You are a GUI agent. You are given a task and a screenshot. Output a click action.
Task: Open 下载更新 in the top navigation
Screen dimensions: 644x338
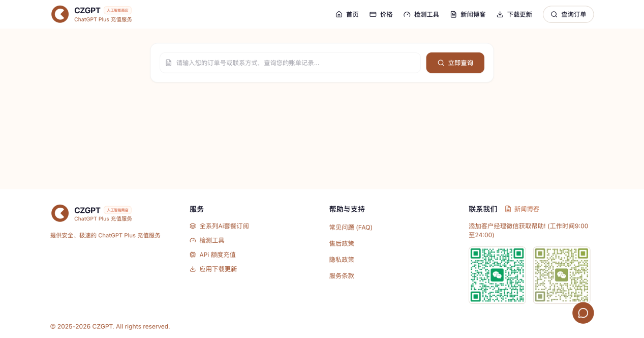(x=514, y=14)
